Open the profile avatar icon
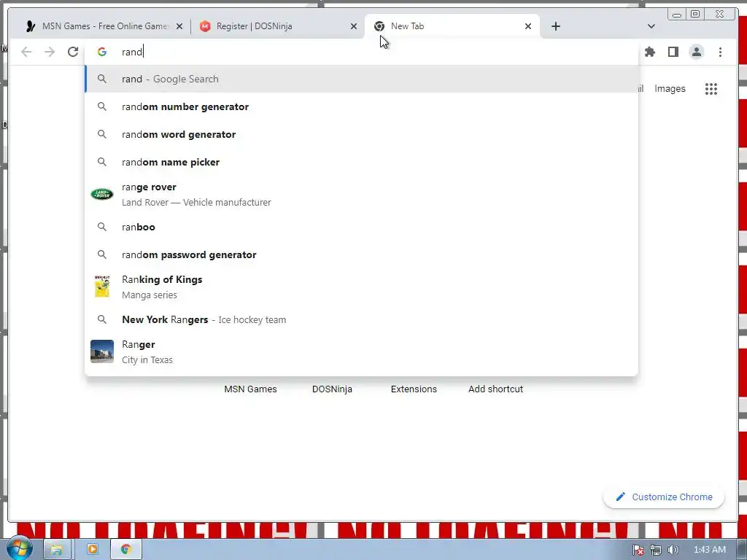 pos(697,52)
